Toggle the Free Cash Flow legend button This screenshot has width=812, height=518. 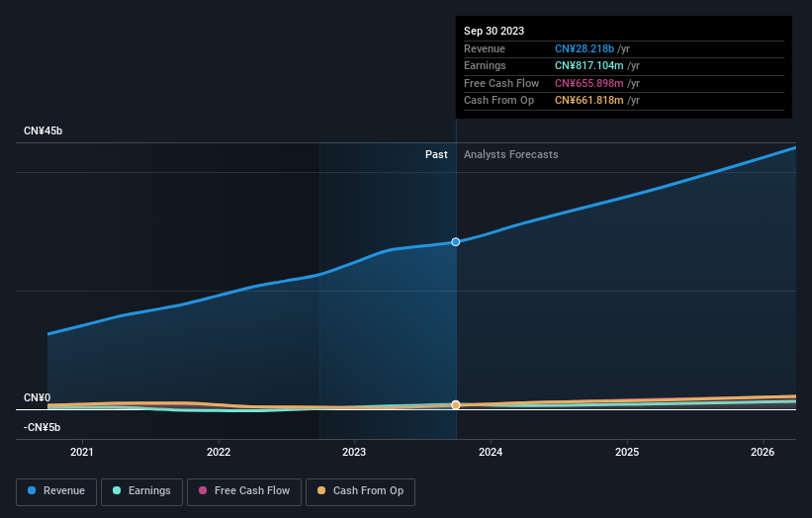(x=244, y=491)
